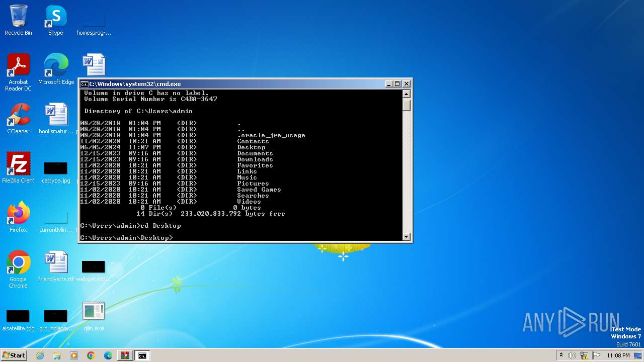Select Word document icon above cmd window

pyautogui.click(x=94, y=65)
